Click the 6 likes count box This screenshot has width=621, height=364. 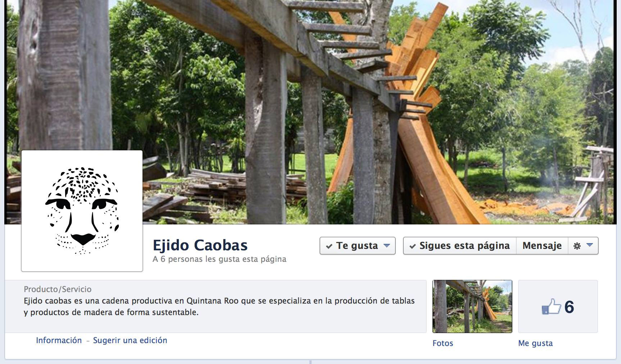(558, 306)
